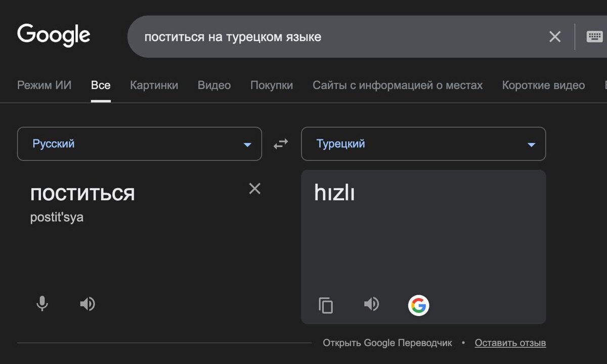Clear the search query text
Viewport: 607px width, 364px height.
tap(555, 36)
